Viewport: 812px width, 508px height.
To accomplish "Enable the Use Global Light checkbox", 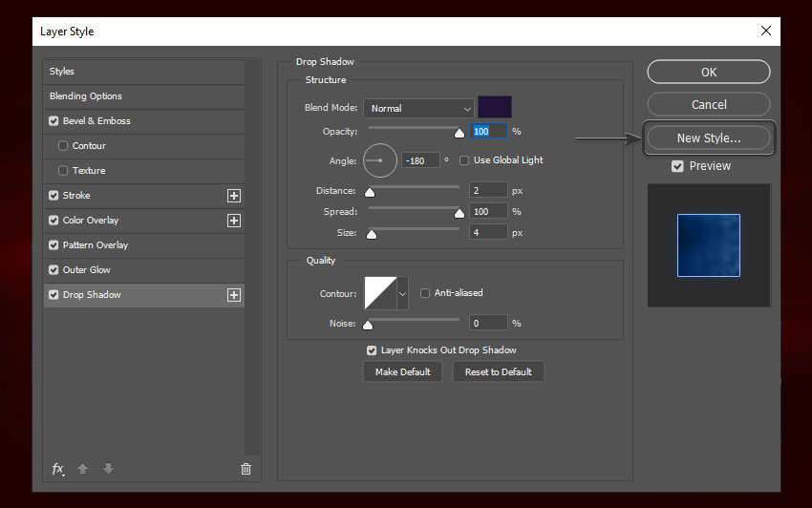I will [465, 160].
